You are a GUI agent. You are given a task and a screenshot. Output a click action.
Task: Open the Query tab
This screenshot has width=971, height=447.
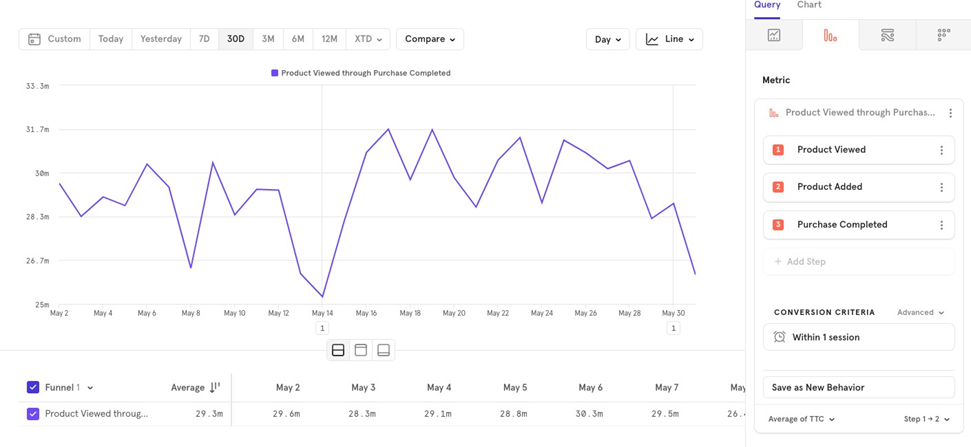(767, 6)
